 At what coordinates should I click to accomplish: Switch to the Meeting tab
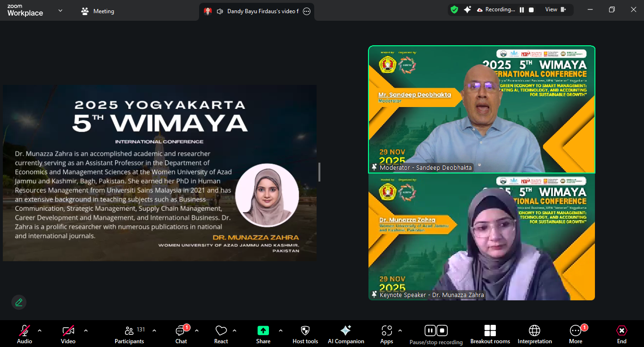coord(98,11)
